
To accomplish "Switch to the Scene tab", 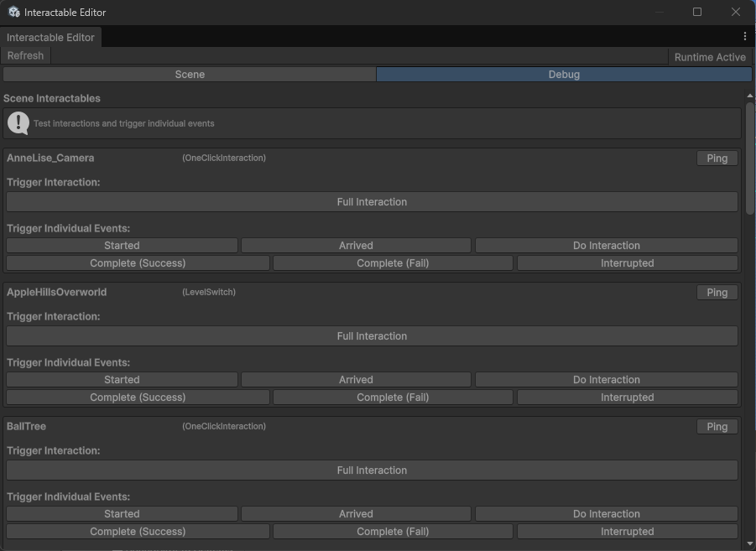I will click(x=190, y=74).
